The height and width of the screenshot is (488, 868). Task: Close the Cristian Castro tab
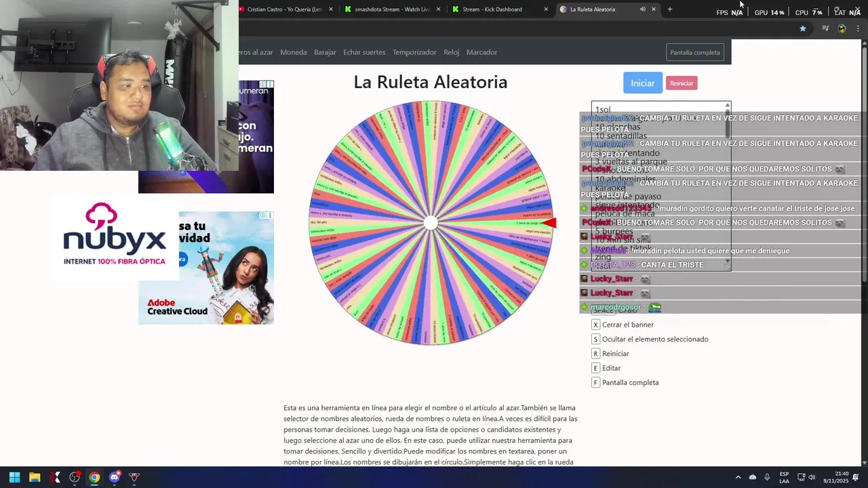pos(331,9)
